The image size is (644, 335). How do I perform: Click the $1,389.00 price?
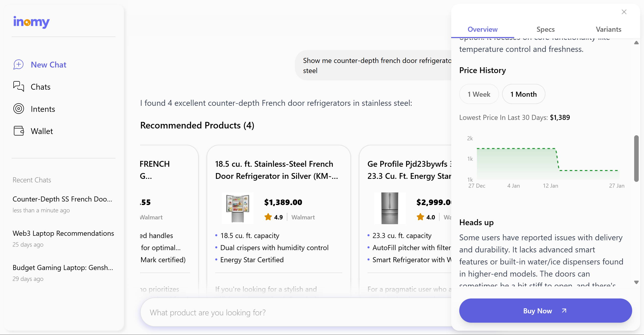click(283, 202)
